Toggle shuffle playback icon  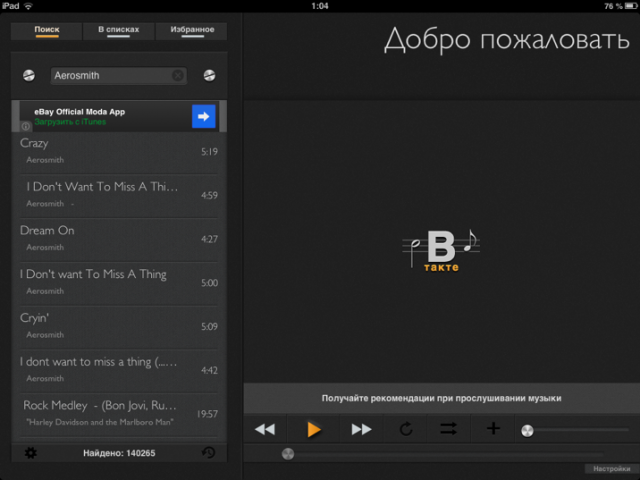click(449, 429)
